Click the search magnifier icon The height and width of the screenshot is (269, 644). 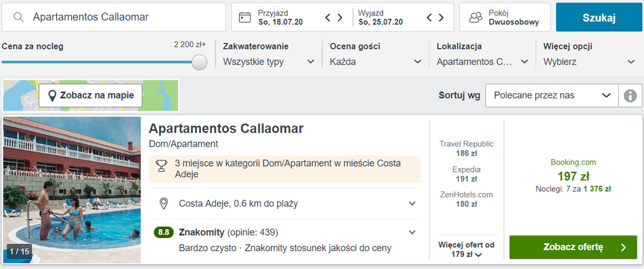(x=19, y=17)
